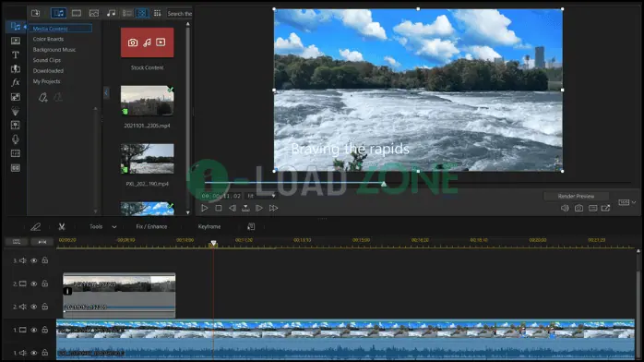This screenshot has width=644, height=362.
Task: Add a new tag icon
Action: tap(43, 97)
